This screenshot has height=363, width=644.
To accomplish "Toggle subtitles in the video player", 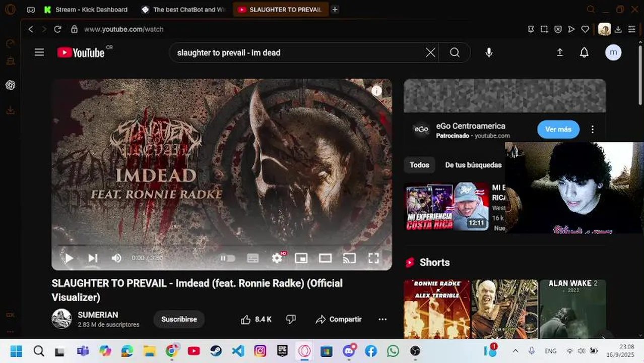I will pos(252,258).
